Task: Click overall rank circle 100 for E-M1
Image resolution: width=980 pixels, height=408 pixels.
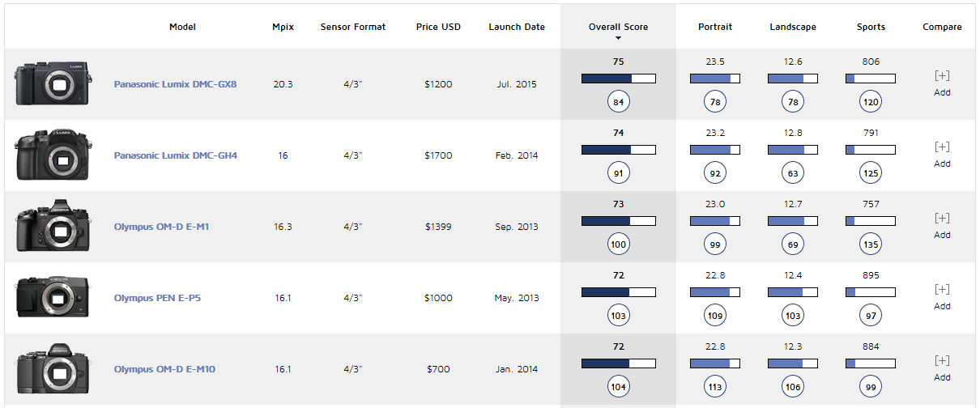Action: coord(619,244)
